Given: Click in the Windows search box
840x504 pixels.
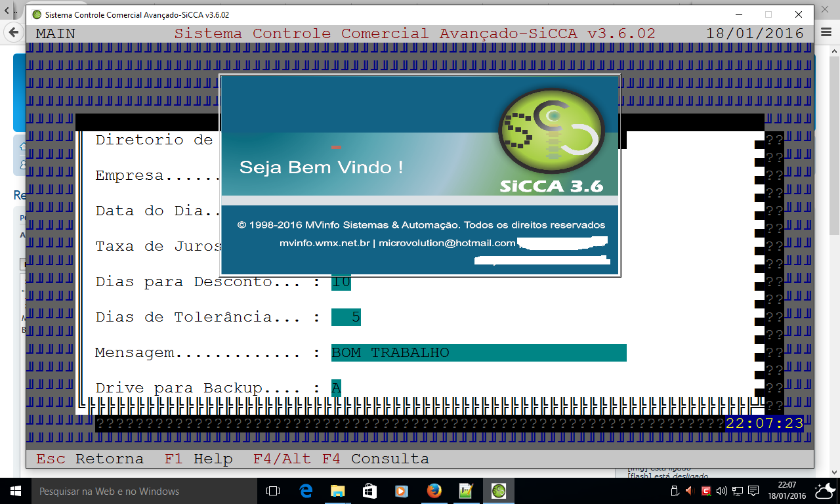Looking at the screenshot, I should click(x=144, y=491).
